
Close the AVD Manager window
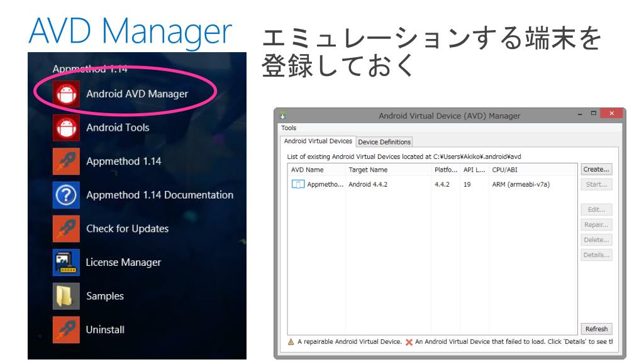click(611, 114)
